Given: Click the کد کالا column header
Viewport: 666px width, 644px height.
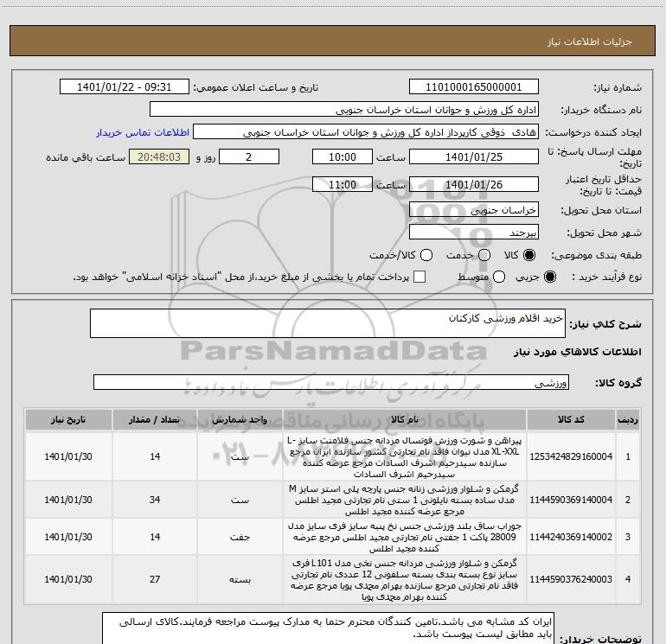Looking at the screenshot, I should 571,420.
